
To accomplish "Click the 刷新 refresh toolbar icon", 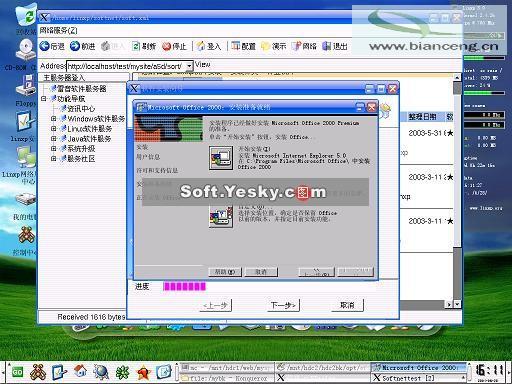I will click(136, 46).
